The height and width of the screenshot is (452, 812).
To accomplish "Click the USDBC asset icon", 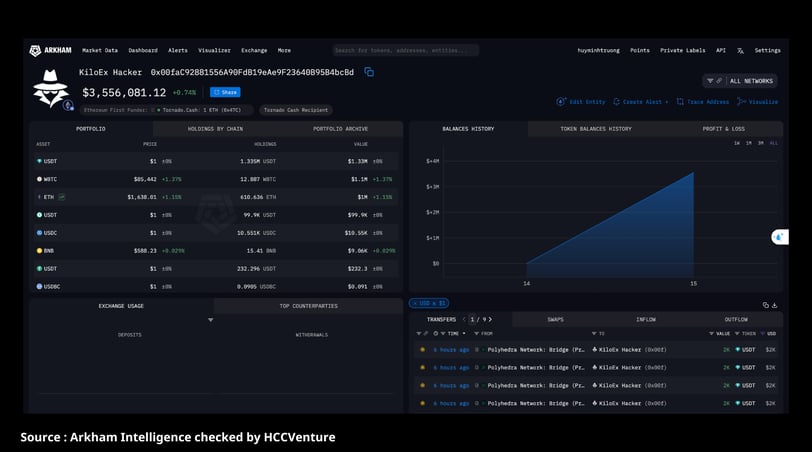I will (39, 286).
